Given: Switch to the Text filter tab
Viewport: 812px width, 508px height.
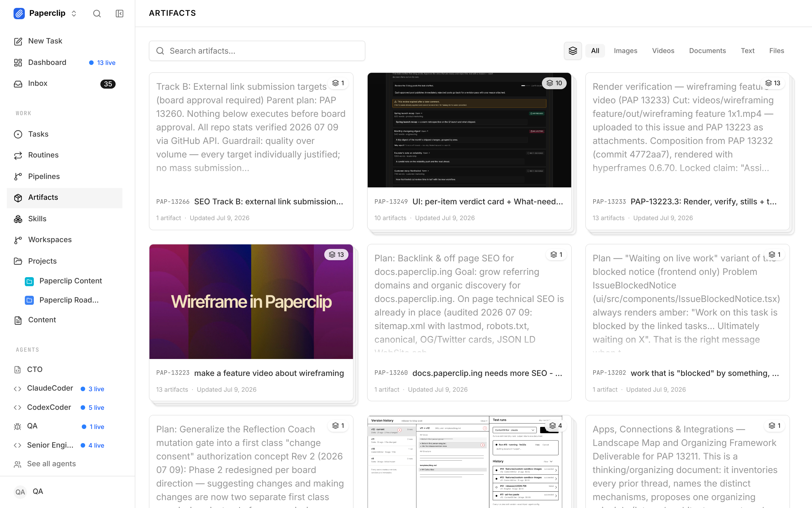Looking at the screenshot, I should [x=748, y=51].
